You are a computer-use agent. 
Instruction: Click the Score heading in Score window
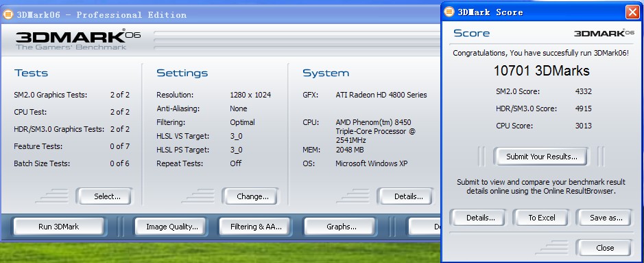pyautogui.click(x=471, y=33)
